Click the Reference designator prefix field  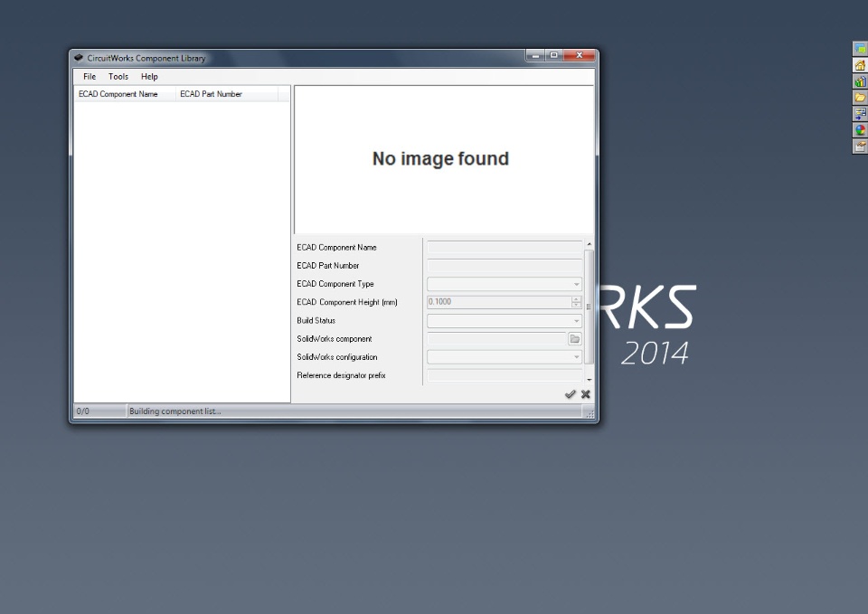point(505,375)
